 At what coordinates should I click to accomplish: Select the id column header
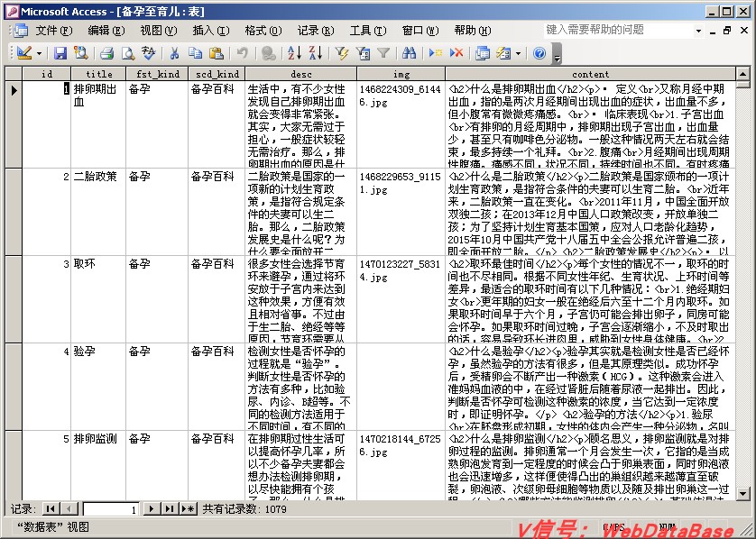coord(47,74)
